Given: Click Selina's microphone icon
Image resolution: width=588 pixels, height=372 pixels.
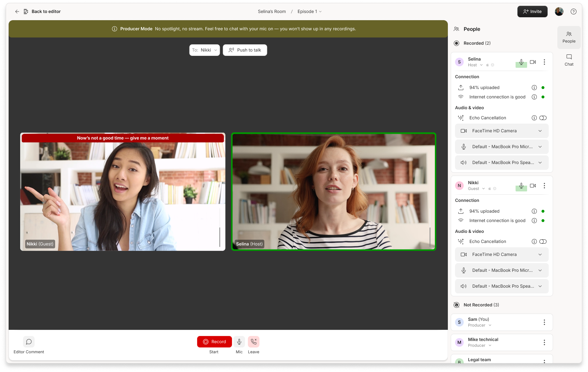Looking at the screenshot, I should coord(521,62).
